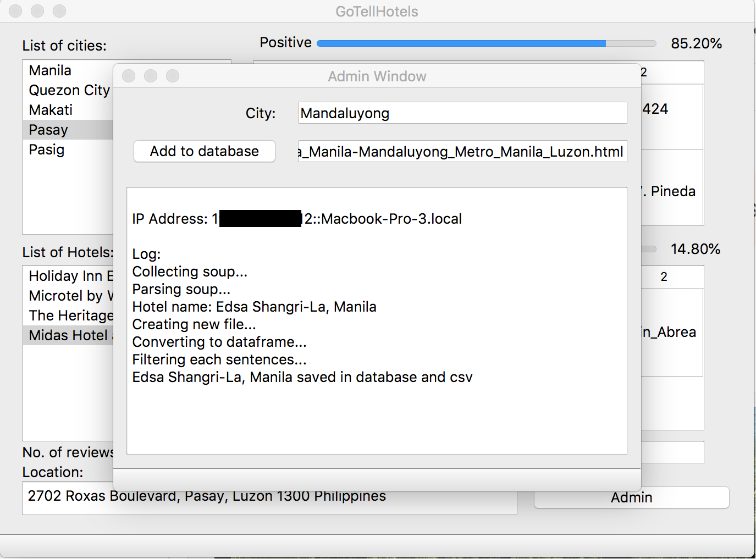756x559 pixels.
Task: Click the 85.20% positive percentage label
Action: coord(696,43)
